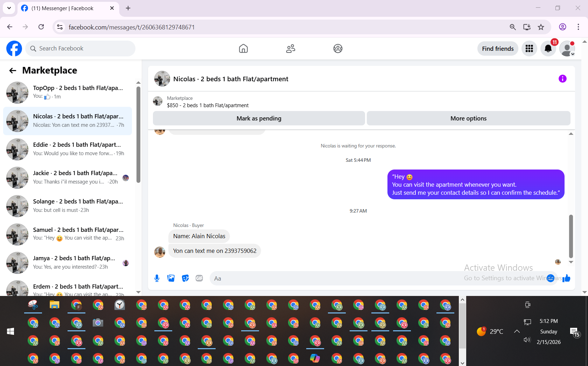The height and width of the screenshot is (366, 588).
Task: Click the chat scrollbar thumb
Action: [x=571, y=236]
